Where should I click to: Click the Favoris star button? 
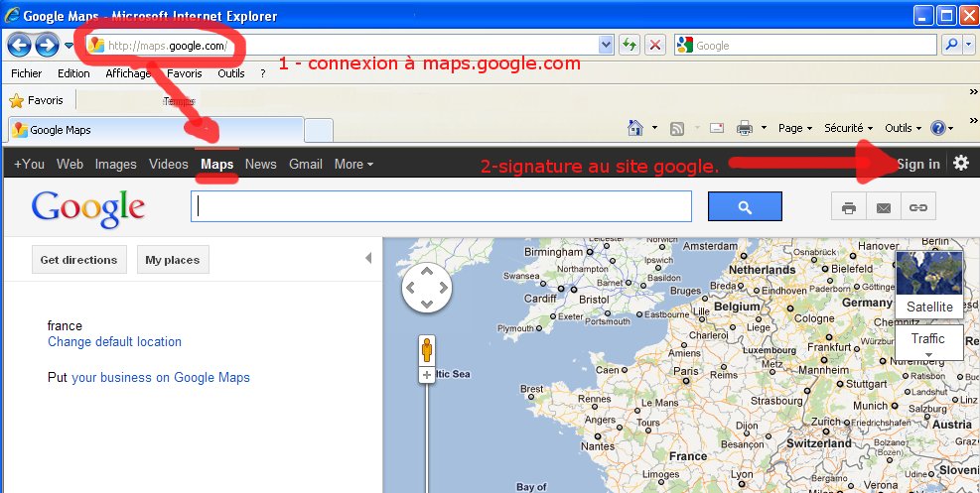point(37,100)
